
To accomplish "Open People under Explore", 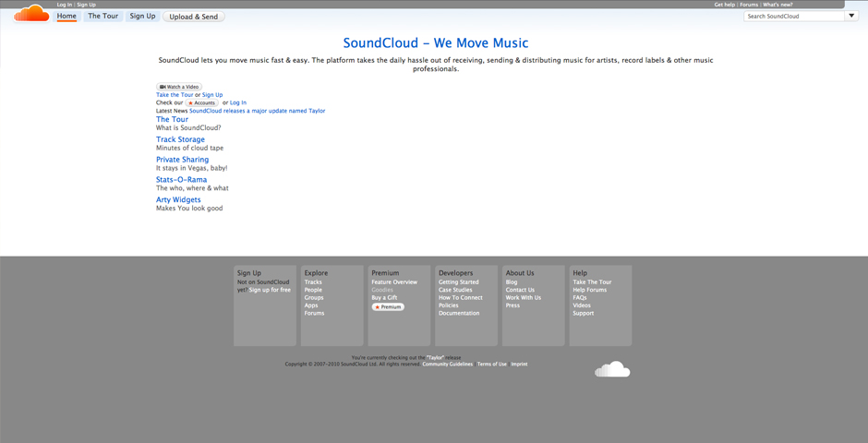I will click(x=313, y=290).
